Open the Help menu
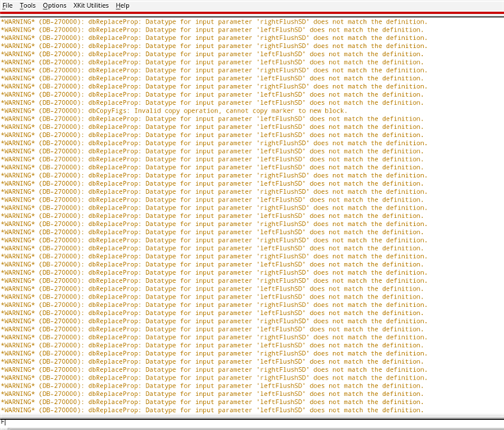The height and width of the screenshot is (430, 504). [x=122, y=6]
